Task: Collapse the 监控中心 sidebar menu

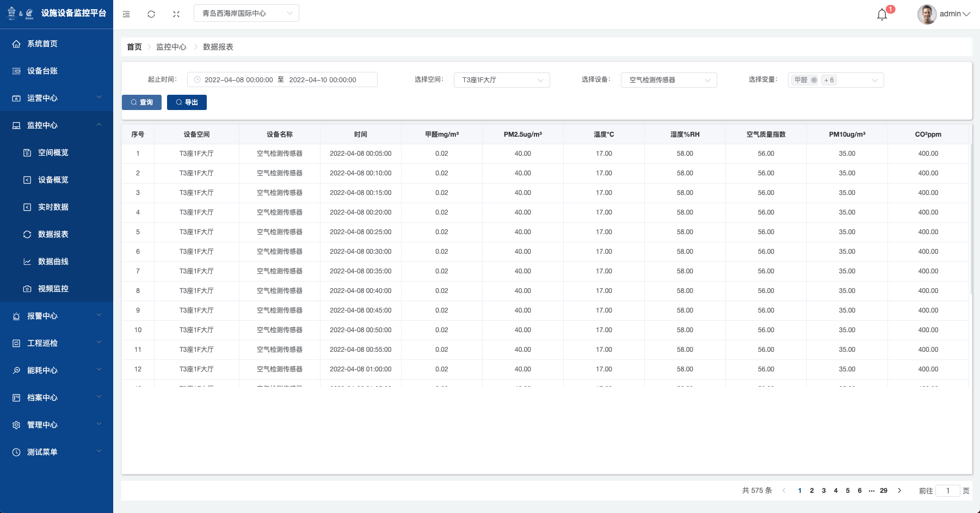Action: pos(57,125)
